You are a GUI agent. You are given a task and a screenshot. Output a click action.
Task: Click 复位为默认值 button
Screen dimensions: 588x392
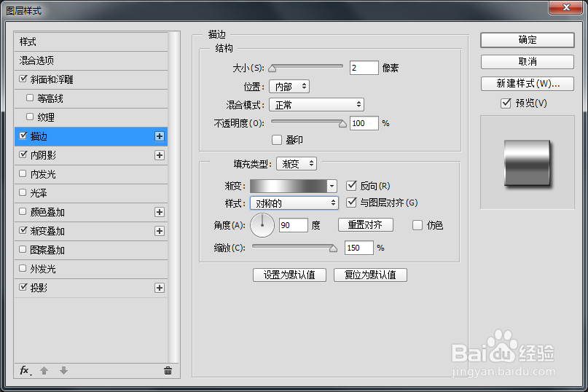coord(370,275)
